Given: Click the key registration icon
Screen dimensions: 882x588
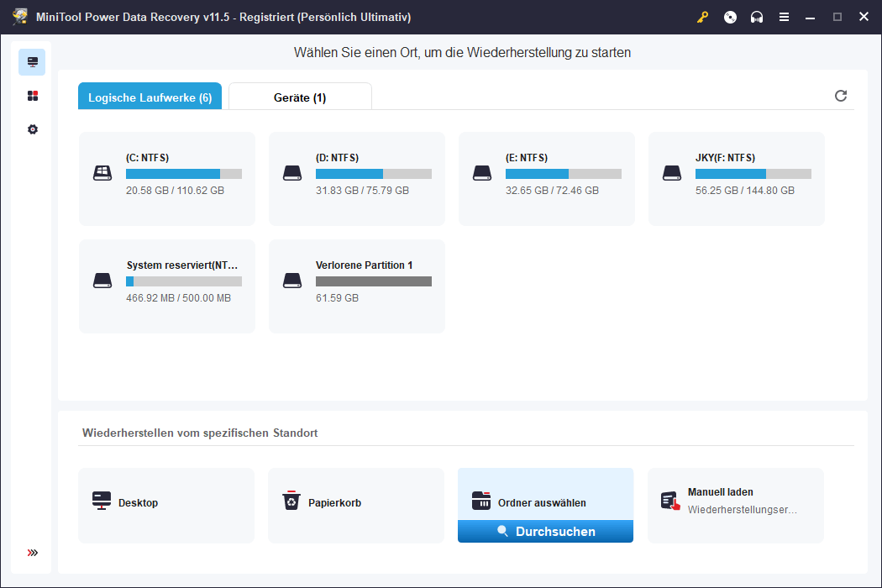Looking at the screenshot, I should (702, 17).
